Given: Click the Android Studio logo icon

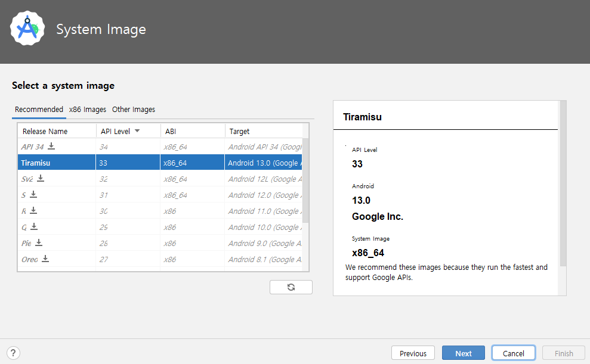Looking at the screenshot, I should coord(27,29).
